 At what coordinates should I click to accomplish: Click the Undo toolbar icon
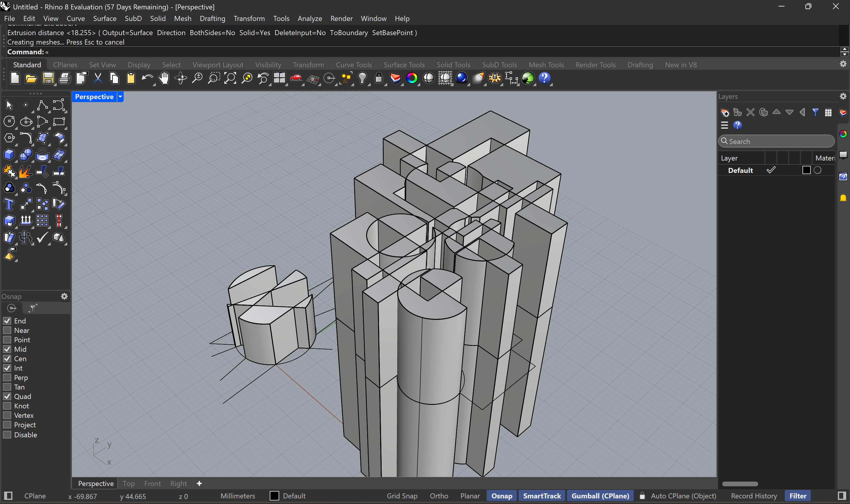click(x=148, y=78)
